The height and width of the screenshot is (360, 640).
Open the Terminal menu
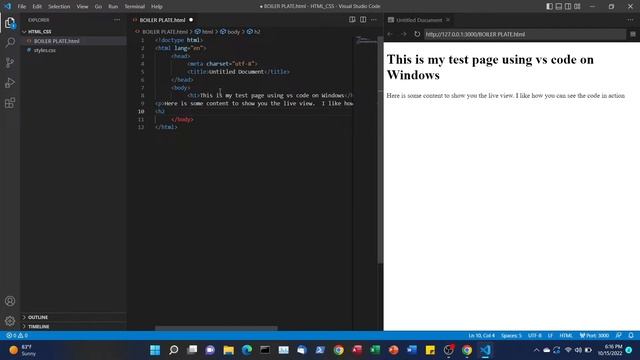(x=135, y=7)
